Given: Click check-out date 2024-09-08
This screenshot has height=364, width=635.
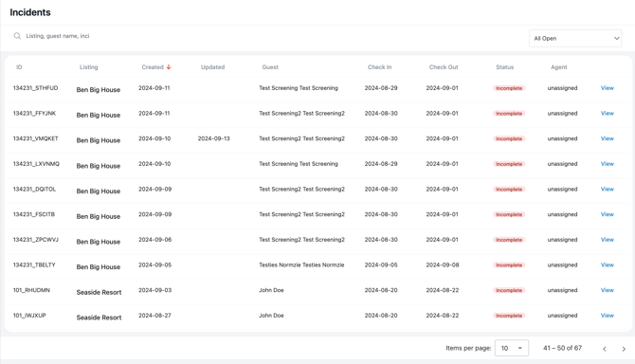Looking at the screenshot, I should coord(443,264).
